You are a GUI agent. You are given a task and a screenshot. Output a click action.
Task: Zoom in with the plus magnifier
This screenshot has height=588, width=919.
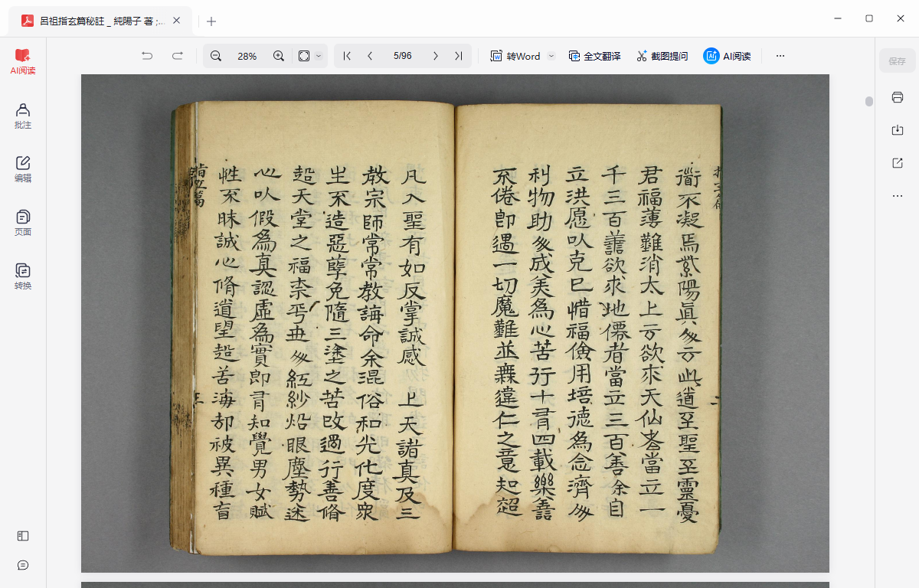pyautogui.click(x=279, y=56)
